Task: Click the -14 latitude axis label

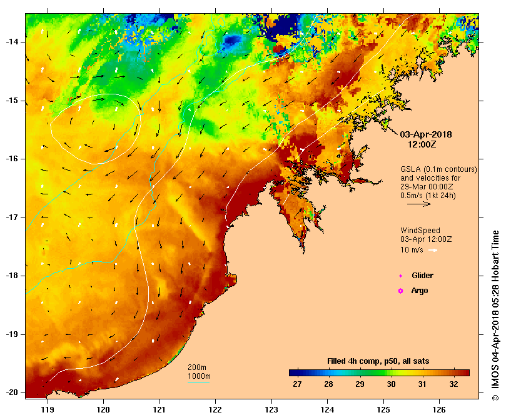Action: pyautogui.click(x=12, y=42)
